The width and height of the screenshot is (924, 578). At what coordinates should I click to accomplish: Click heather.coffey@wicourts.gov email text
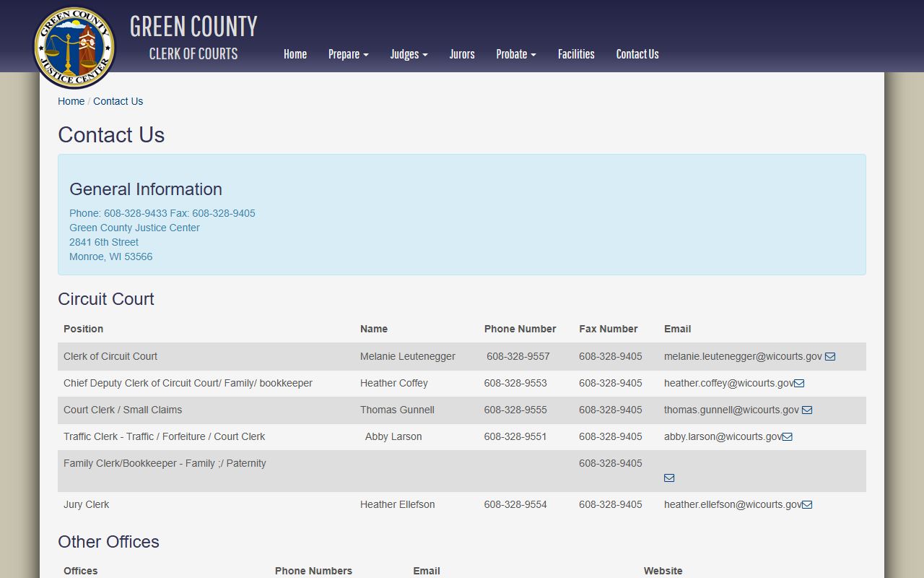[x=729, y=383]
